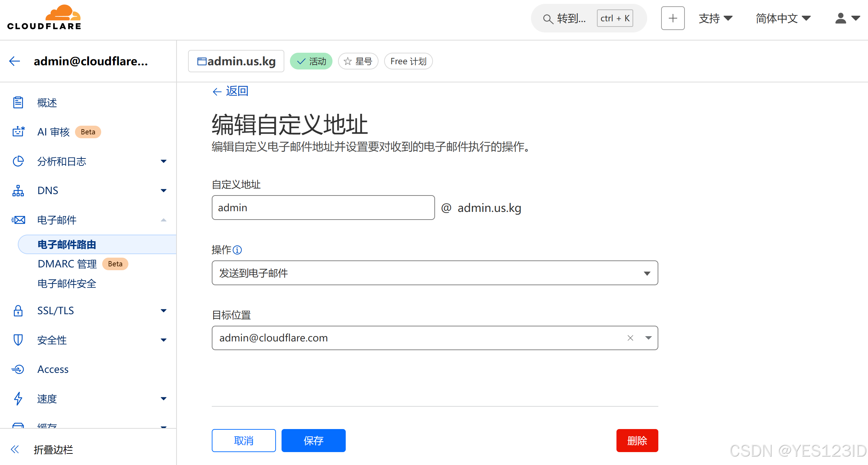Click the 自定义地址 admin input field
868x465 pixels.
323,208
